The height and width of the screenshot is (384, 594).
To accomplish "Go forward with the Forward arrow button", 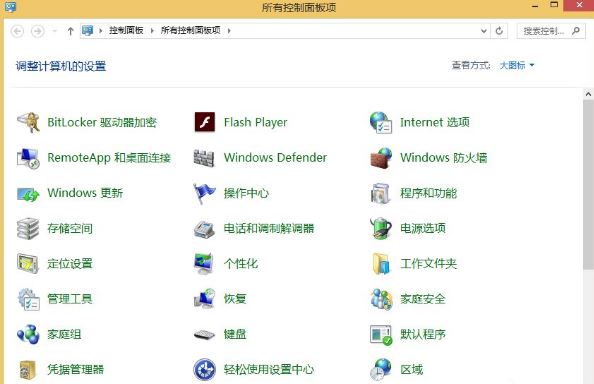I will point(38,31).
